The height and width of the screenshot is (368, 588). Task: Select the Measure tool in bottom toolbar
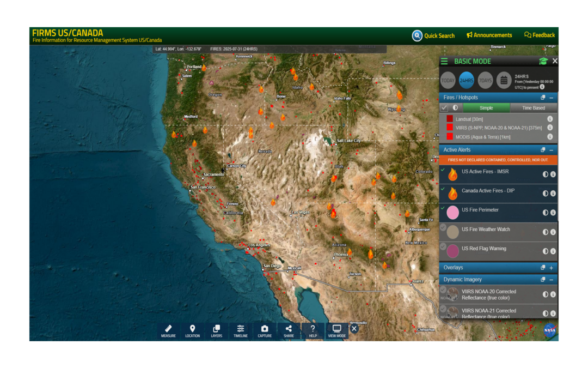tap(168, 331)
